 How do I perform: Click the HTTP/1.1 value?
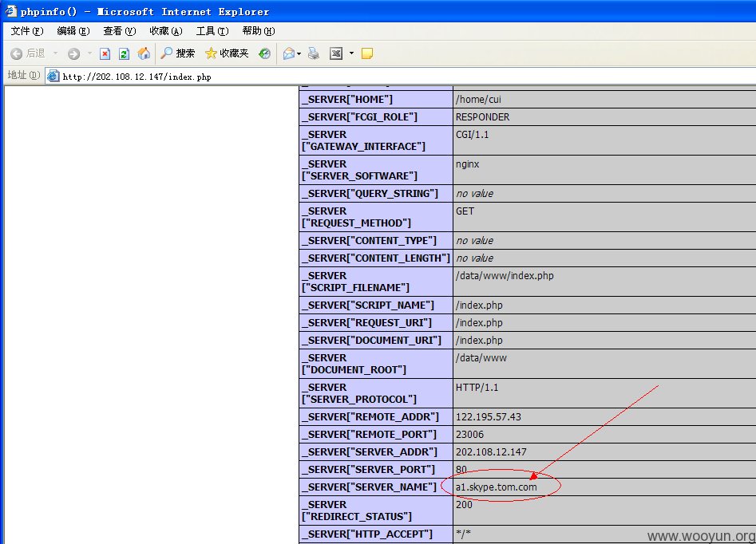(477, 388)
